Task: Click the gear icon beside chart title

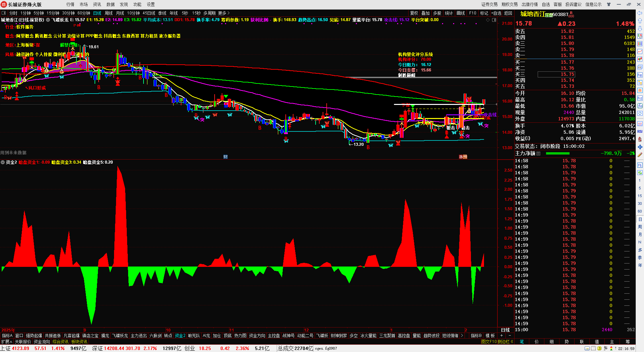Action: 48,20
